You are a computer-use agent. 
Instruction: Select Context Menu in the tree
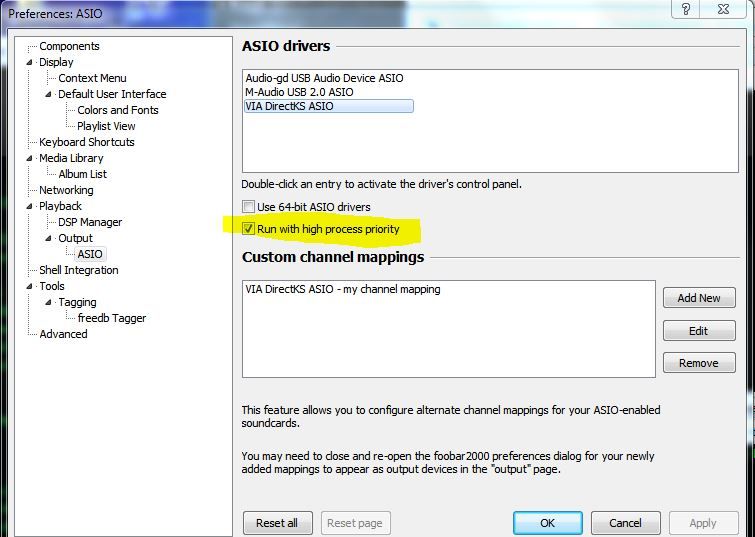point(92,78)
